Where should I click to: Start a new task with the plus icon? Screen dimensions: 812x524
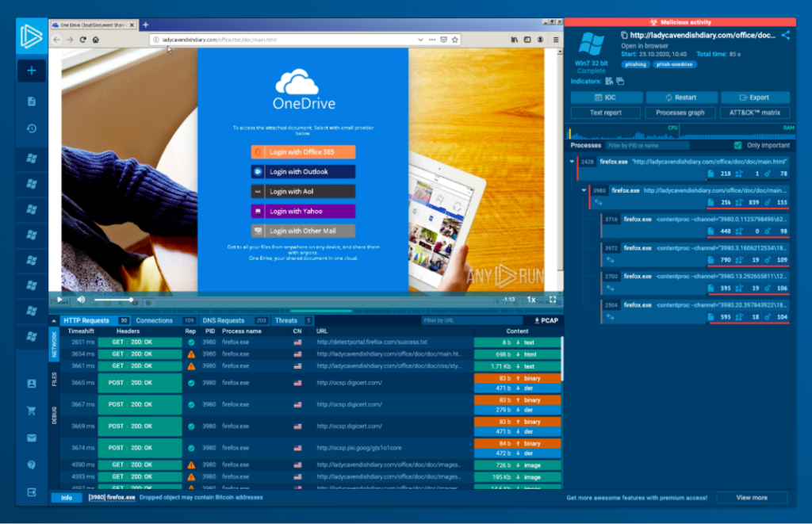(x=32, y=71)
